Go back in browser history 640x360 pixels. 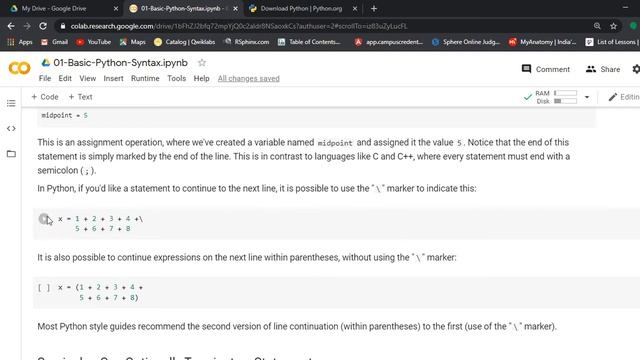pos(11,26)
